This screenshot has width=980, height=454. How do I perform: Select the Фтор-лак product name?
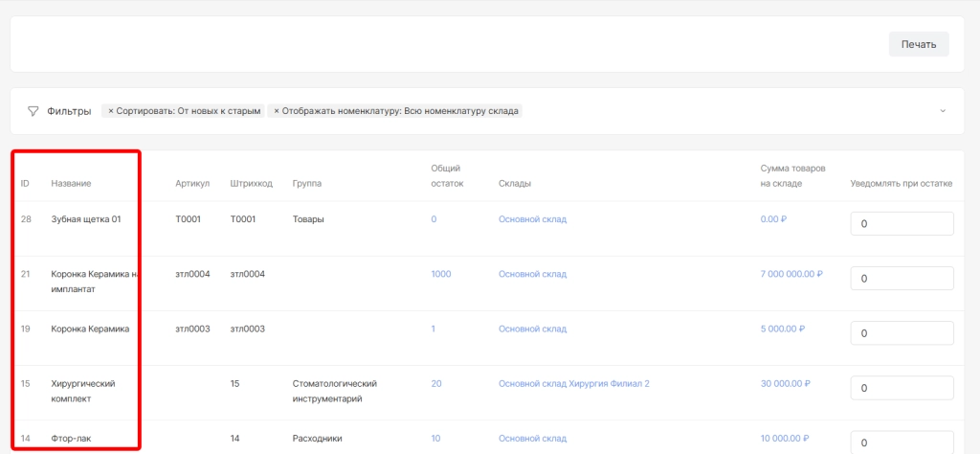coord(71,439)
